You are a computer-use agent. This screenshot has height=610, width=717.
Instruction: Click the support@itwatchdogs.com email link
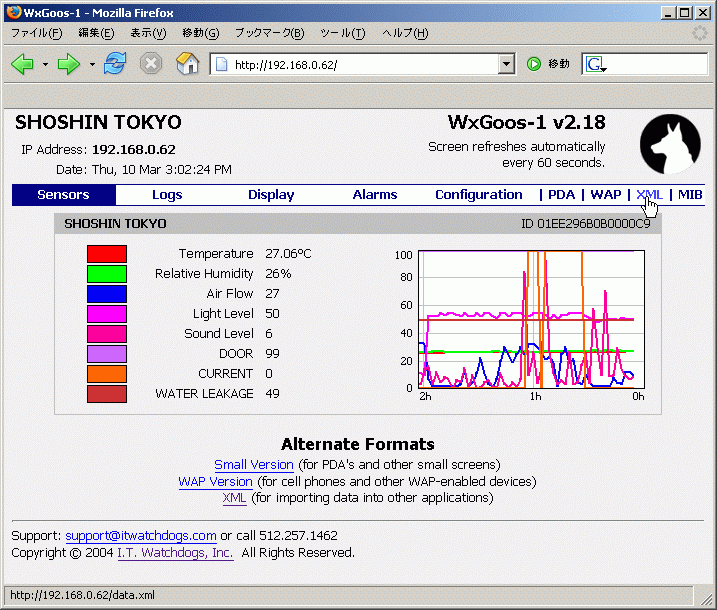pyautogui.click(x=141, y=535)
